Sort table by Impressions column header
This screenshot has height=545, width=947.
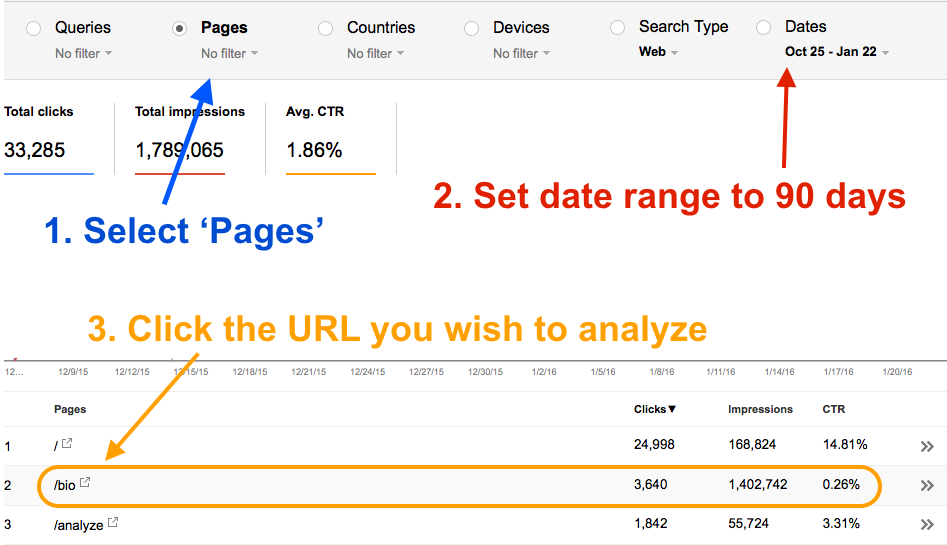tap(760, 409)
